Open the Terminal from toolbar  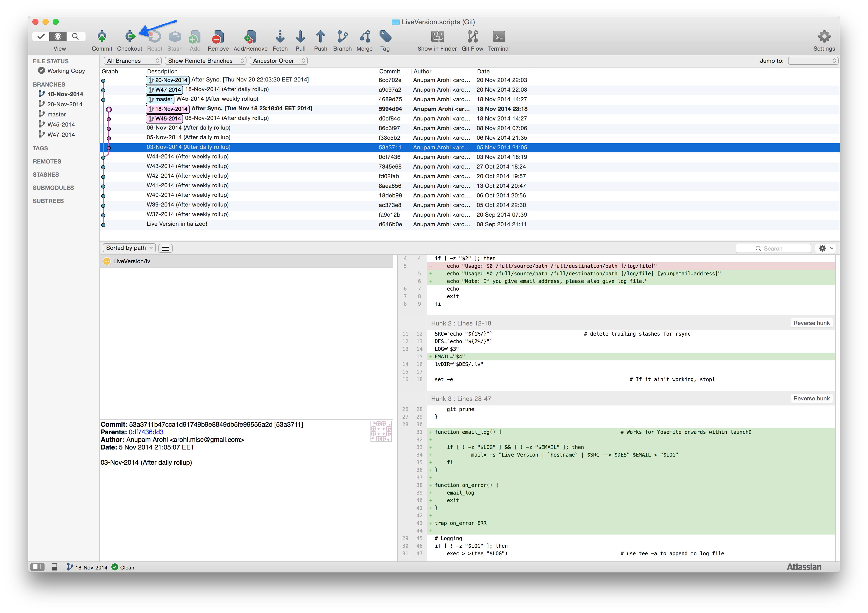point(498,37)
